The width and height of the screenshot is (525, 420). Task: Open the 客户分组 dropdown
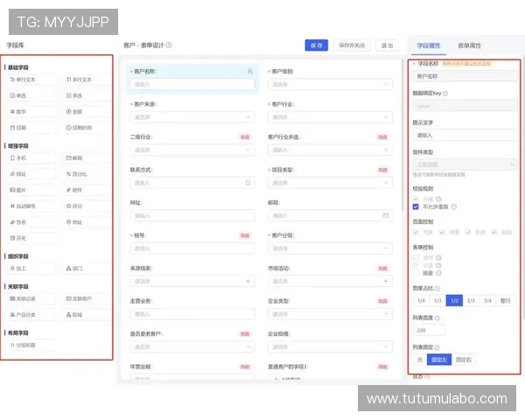tap(330, 248)
